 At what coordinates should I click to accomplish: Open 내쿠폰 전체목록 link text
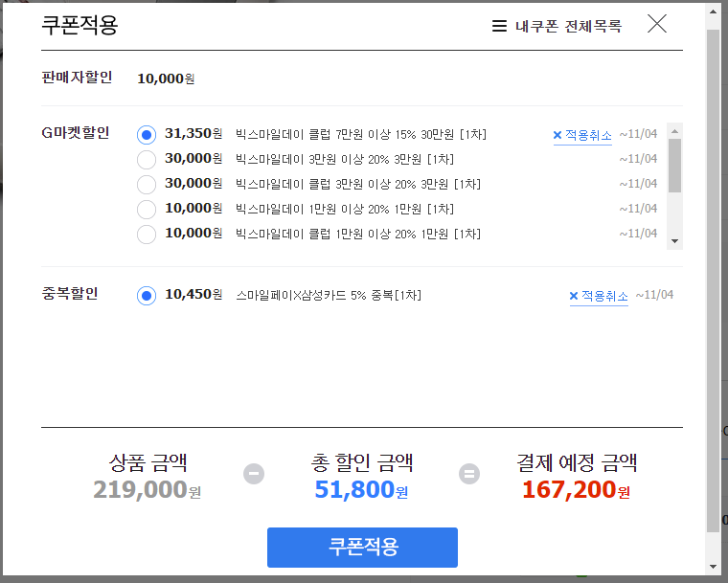click(x=568, y=26)
